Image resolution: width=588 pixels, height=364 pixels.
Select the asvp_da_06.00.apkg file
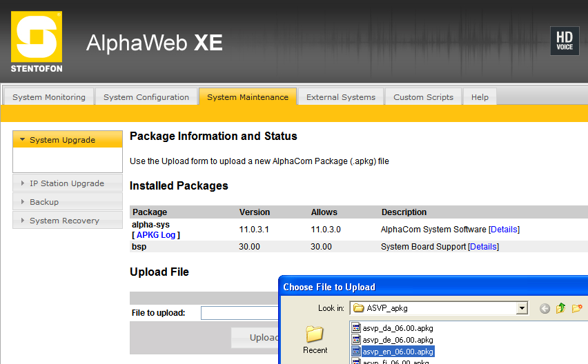pyautogui.click(x=398, y=328)
